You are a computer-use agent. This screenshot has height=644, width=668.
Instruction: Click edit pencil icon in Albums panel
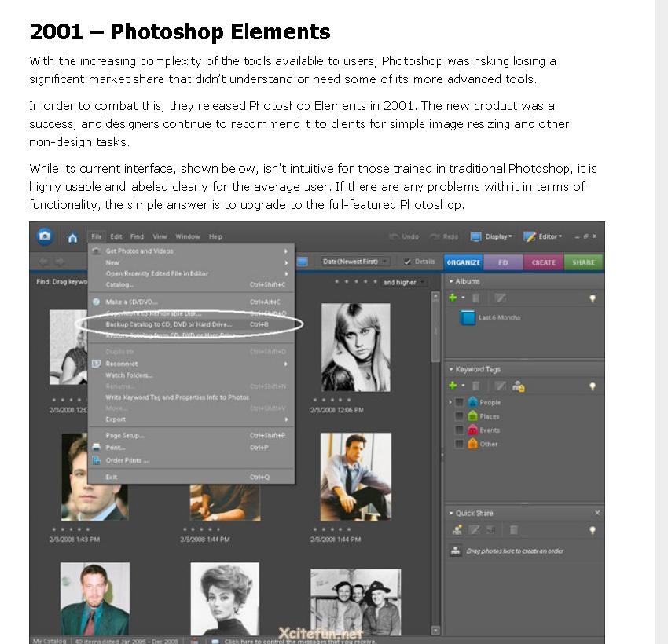(x=500, y=298)
